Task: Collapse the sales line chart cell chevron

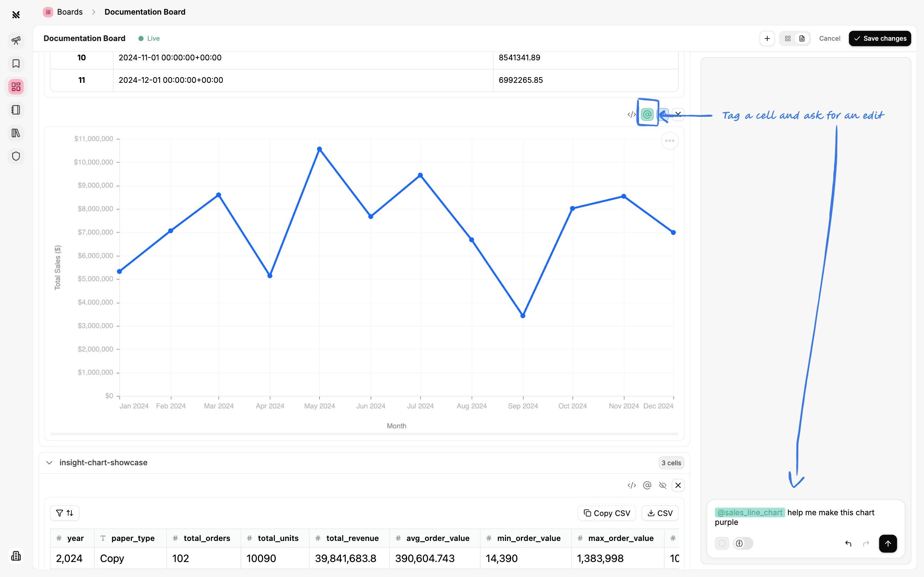Action: point(678,114)
